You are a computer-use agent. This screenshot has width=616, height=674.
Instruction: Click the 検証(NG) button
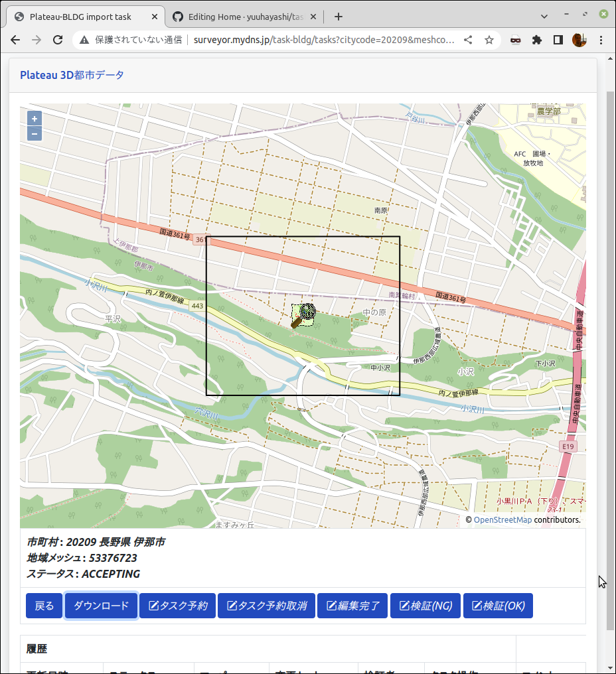(x=425, y=606)
